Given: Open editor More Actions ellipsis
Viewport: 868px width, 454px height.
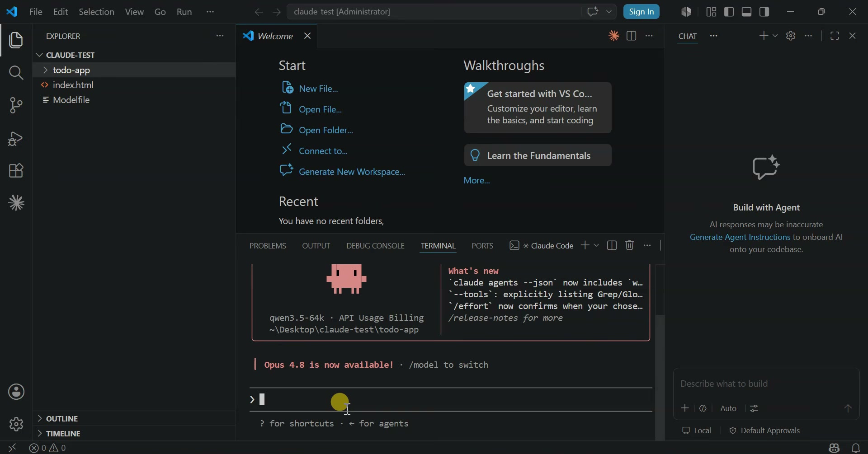Looking at the screenshot, I should 649,36.
